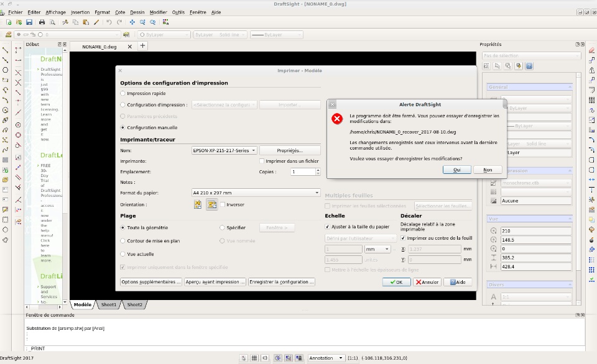597x364 pixels.
Task: Click the Paste clipboard toolbar icon
Action: [x=86, y=22]
